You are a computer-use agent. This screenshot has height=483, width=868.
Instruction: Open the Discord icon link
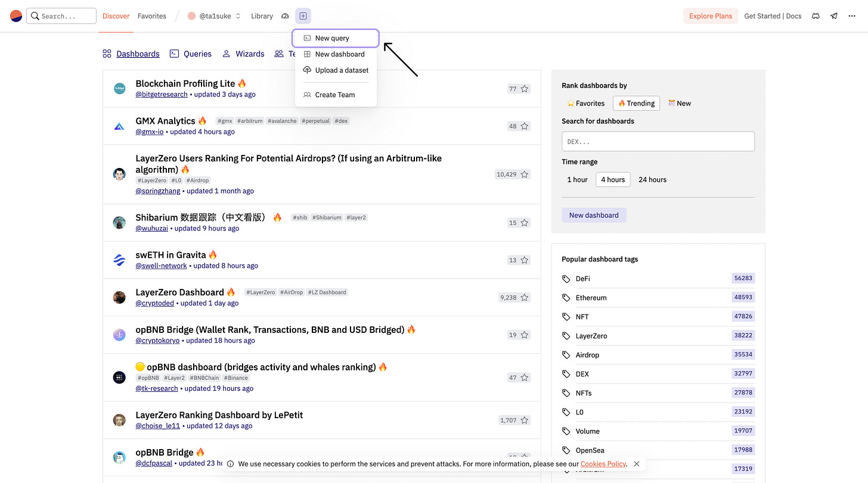pos(816,16)
